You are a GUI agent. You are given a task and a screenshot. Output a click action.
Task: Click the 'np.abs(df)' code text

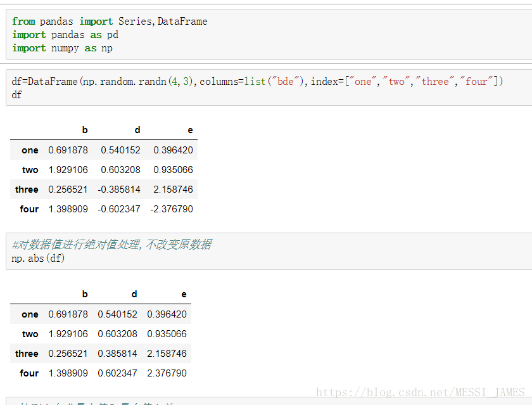point(38,259)
